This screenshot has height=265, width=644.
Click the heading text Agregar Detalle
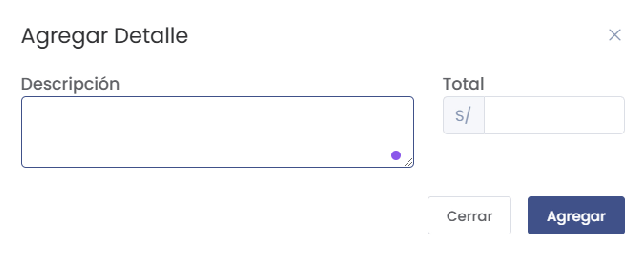pos(105,36)
